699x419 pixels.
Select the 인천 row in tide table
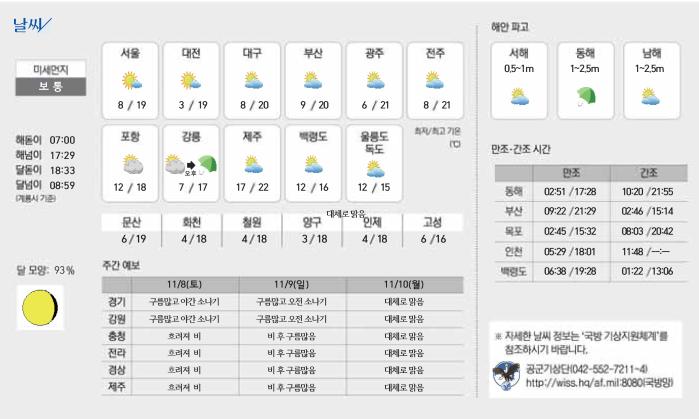(x=514, y=252)
